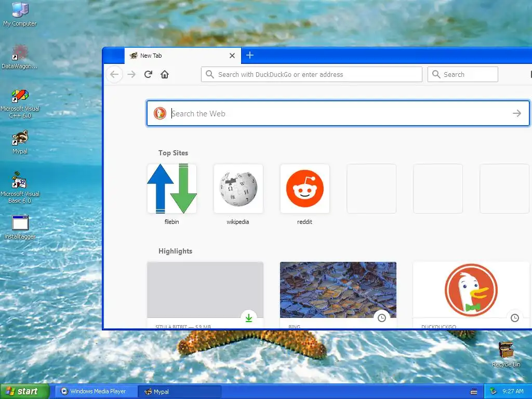
Task: Click the system tray network icon
Action: (494, 392)
